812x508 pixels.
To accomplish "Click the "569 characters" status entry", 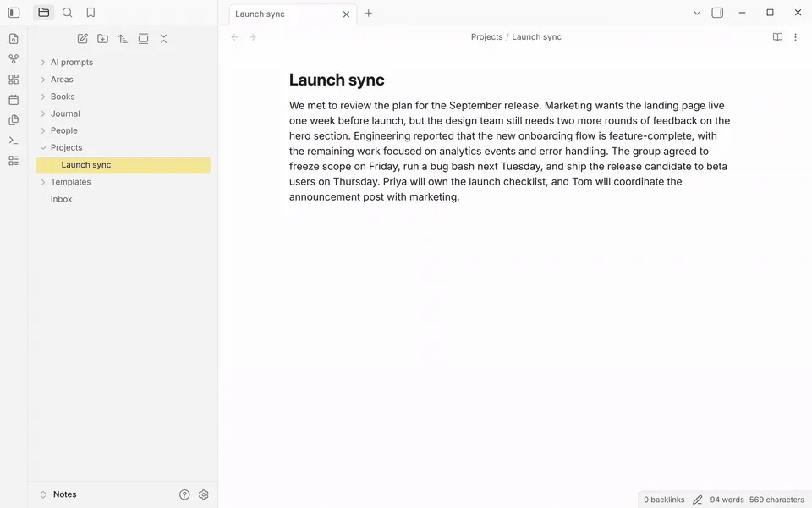I will pos(776,500).
